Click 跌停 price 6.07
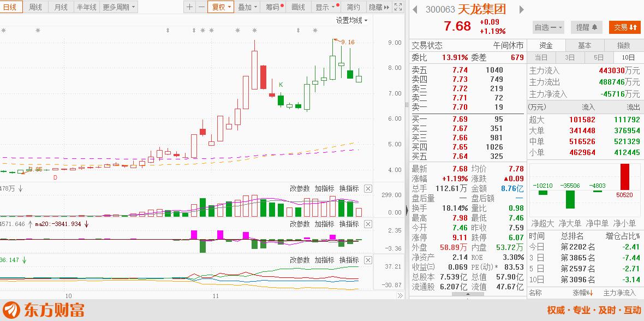Screen dimensions: 644x321 pos(516,237)
